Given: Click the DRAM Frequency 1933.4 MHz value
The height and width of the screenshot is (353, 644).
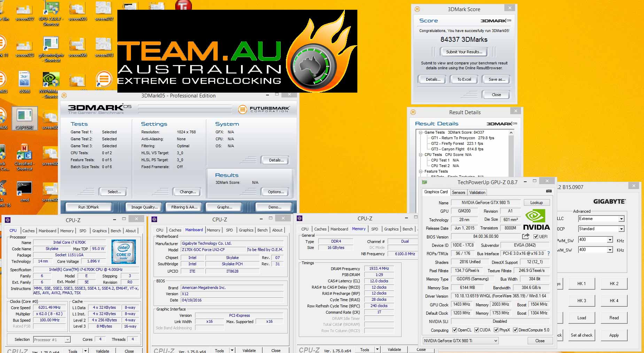Looking at the screenshot, I should click(379, 269).
